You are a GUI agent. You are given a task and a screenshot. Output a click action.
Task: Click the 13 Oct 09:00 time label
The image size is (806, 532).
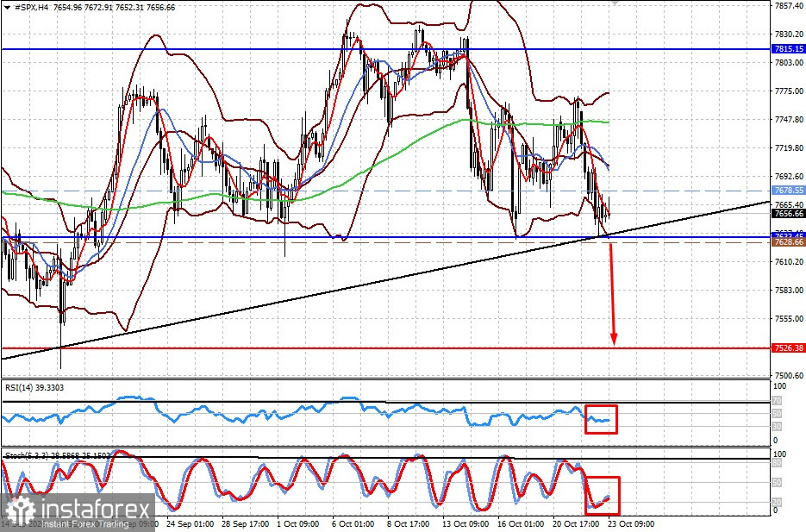click(466, 523)
